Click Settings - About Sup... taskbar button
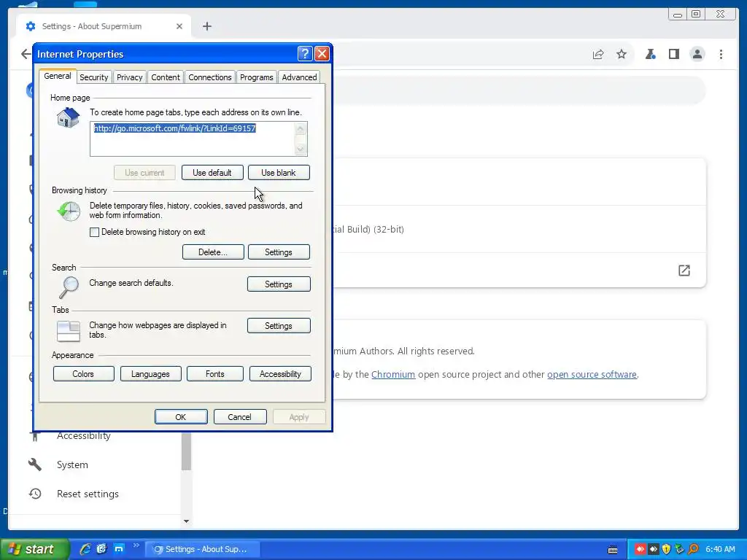Image resolution: width=747 pixels, height=560 pixels. point(204,549)
